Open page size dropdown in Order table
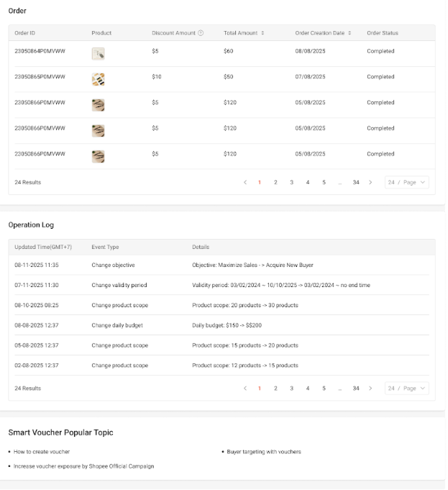 (x=407, y=182)
